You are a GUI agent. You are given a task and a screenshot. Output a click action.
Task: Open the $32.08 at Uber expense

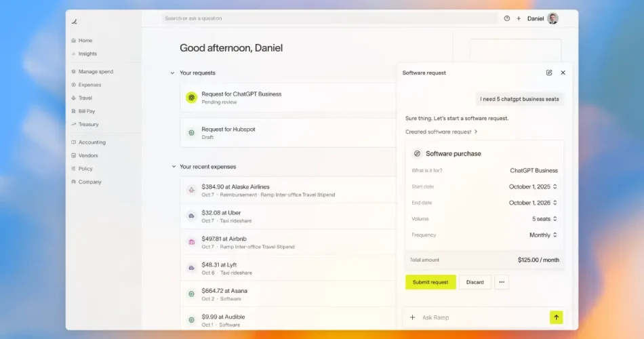pyautogui.click(x=288, y=216)
